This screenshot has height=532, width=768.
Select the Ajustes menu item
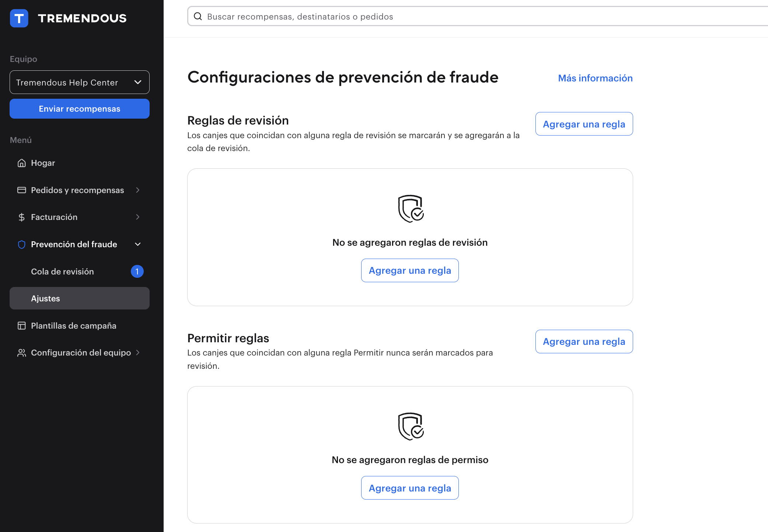[45, 298]
